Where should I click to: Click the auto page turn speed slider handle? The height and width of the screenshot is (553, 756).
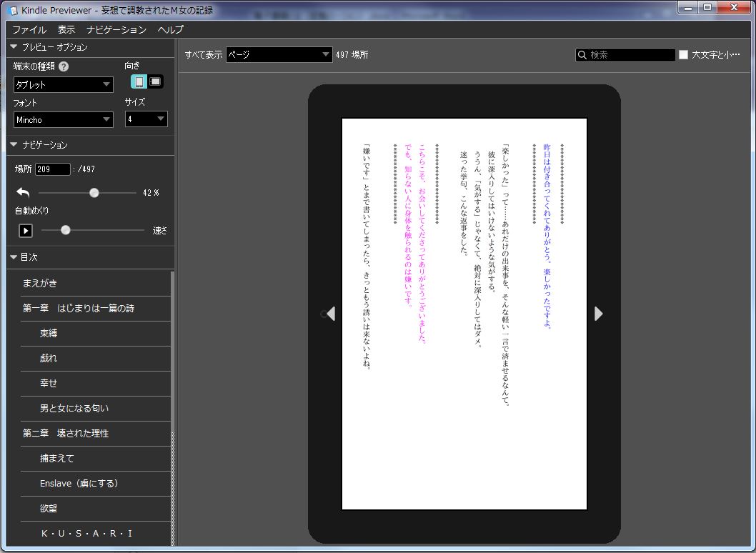(x=66, y=231)
